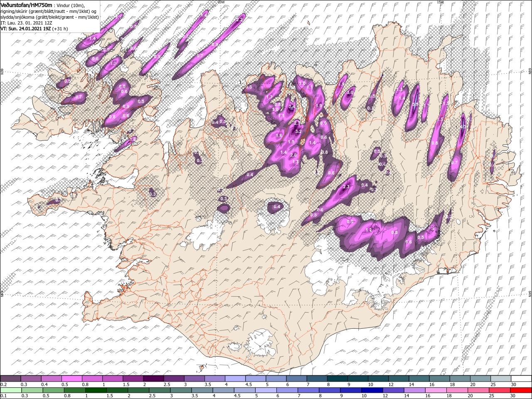
Task: Select dark teal upper swatch starting at 8
Action: point(337,379)
